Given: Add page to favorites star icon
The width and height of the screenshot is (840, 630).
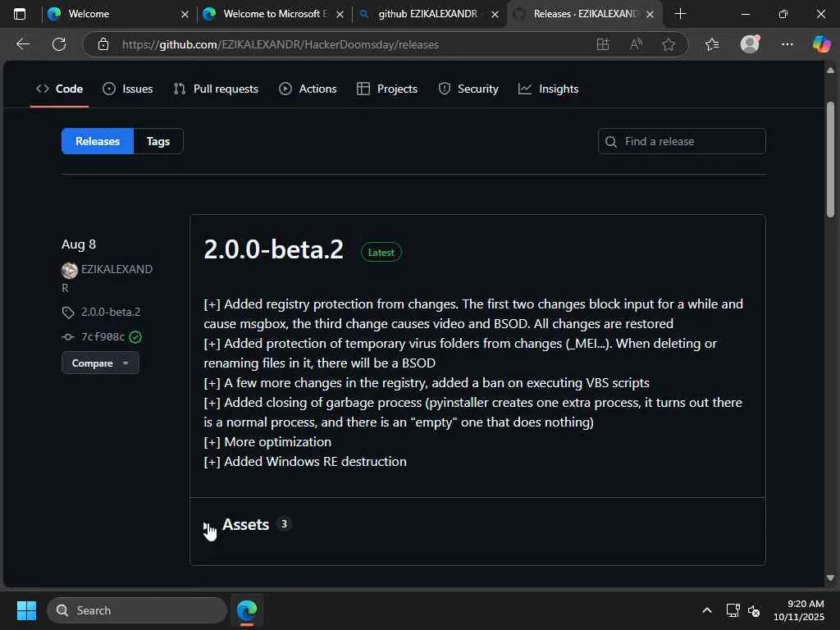Looking at the screenshot, I should [x=668, y=44].
